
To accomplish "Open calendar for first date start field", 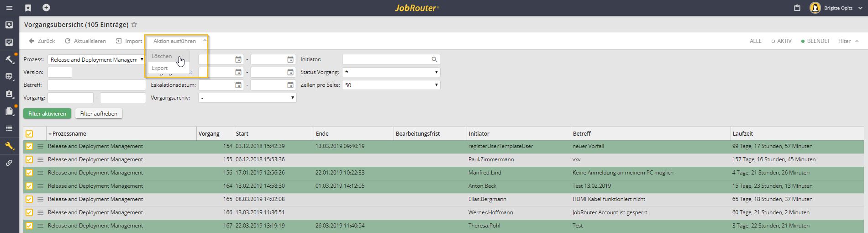I will [x=238, y=59].
